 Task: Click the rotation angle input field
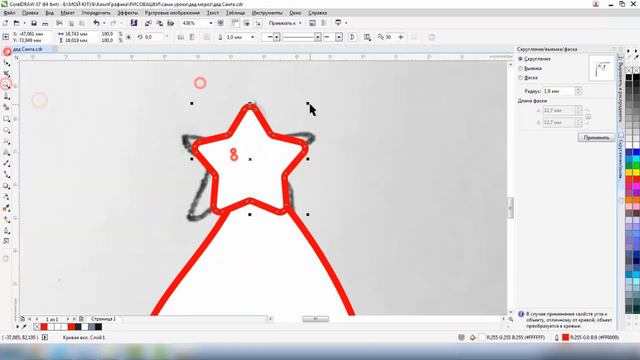154,37
